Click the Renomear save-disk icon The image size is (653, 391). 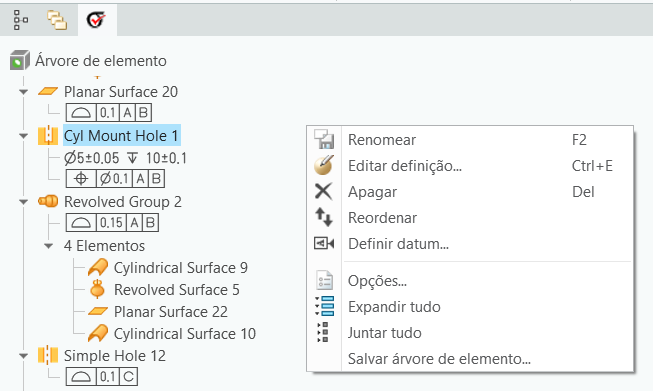pos(324,139)
